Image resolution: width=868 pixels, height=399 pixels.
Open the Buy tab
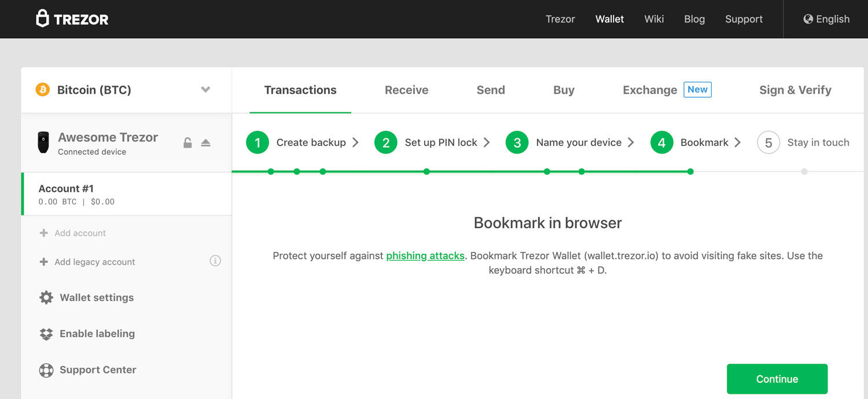point(564,90)
